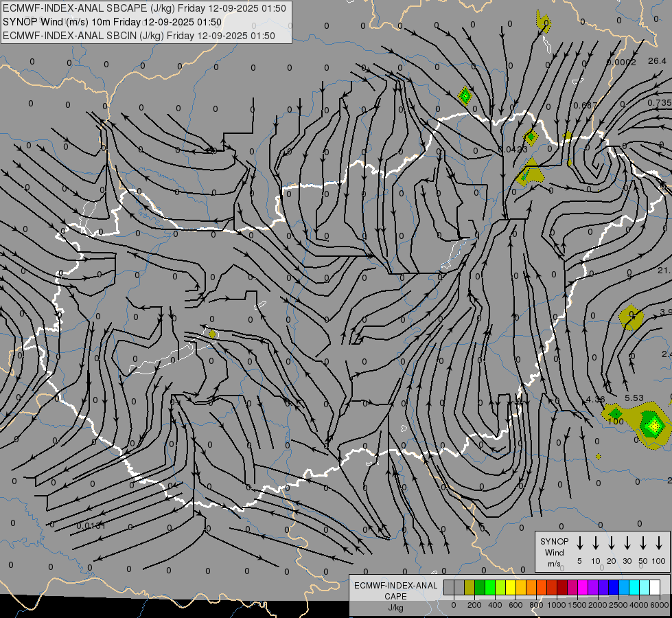Image resolution: width=672 pixels, height=618 pixels.
Task: Click the 800 tick label on CAPE legend
Action: click(536, 605)
